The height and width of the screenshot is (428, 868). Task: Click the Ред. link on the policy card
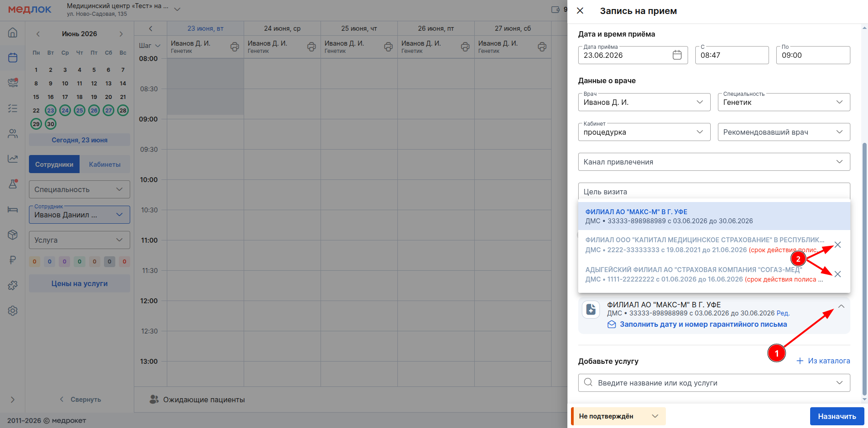(x=783, y=313)
